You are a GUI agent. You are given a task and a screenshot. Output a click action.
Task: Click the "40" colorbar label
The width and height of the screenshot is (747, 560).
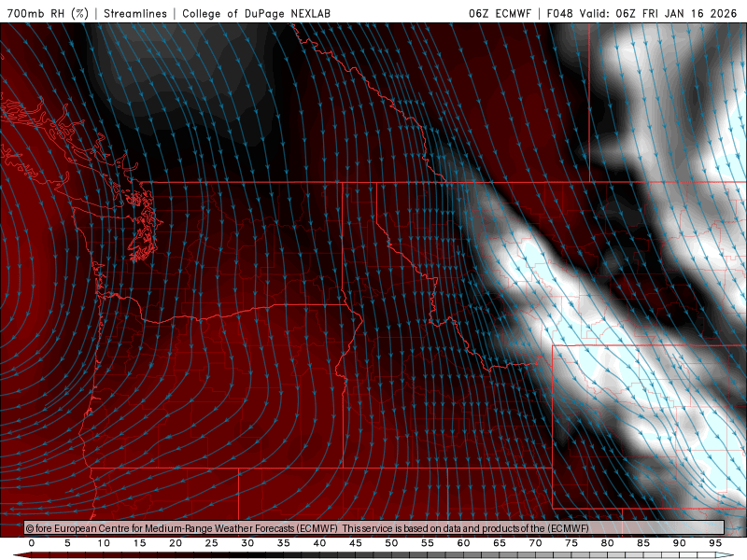click(x=319, y=543)
